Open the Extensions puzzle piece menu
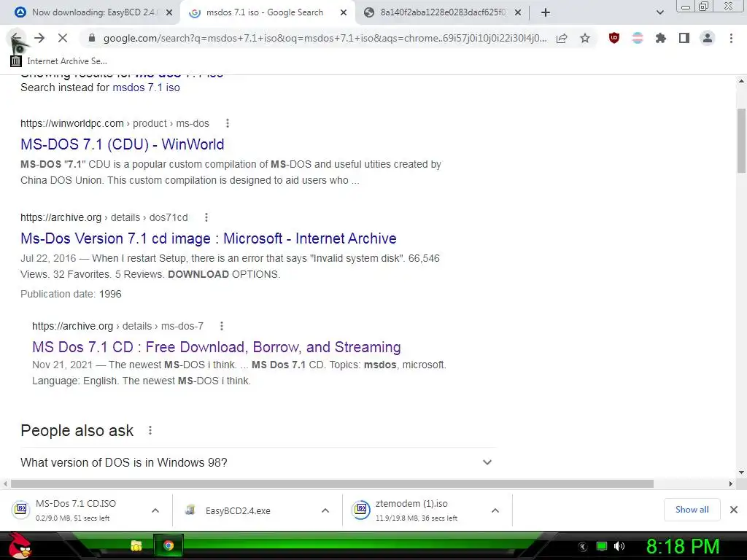 tap(660, 38)
